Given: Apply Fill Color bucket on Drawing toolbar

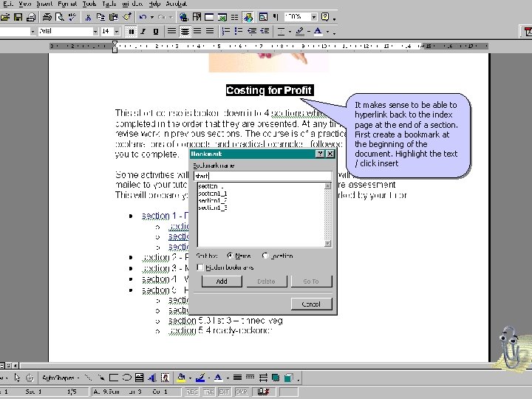Looking at the screenshot, I should point(182,378).
